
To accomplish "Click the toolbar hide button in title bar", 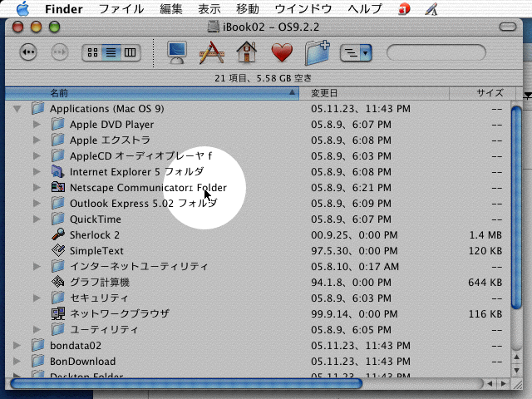I will (508, 27).
